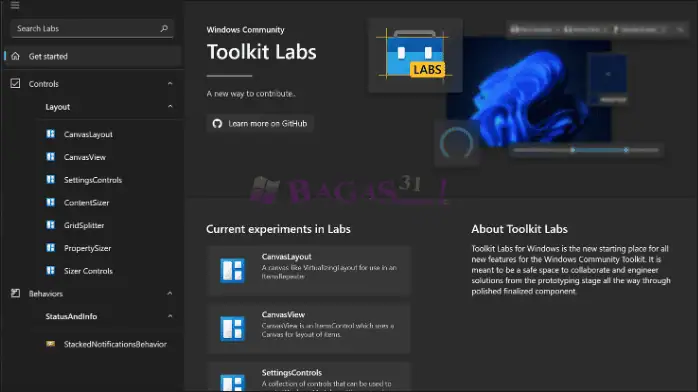Click the Get started home icon
This screenshot has width=698, height=392.
coord(16,57)
